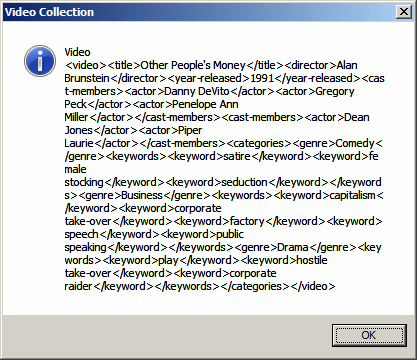Click the actor name "Danny DeVito"
The width and height of the screenshot is (417, 360).
pos(197,91)
